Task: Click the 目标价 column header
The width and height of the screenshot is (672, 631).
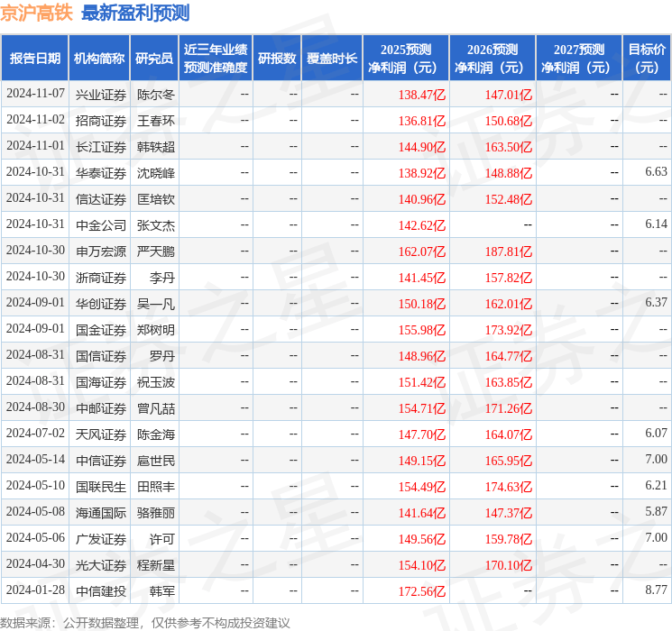Action: 647,59
